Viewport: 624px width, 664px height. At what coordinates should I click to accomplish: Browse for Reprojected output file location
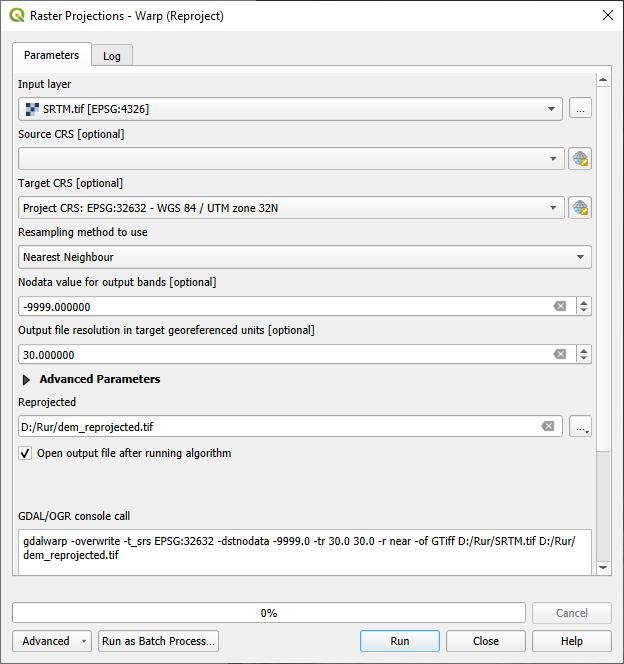point(580,426)
